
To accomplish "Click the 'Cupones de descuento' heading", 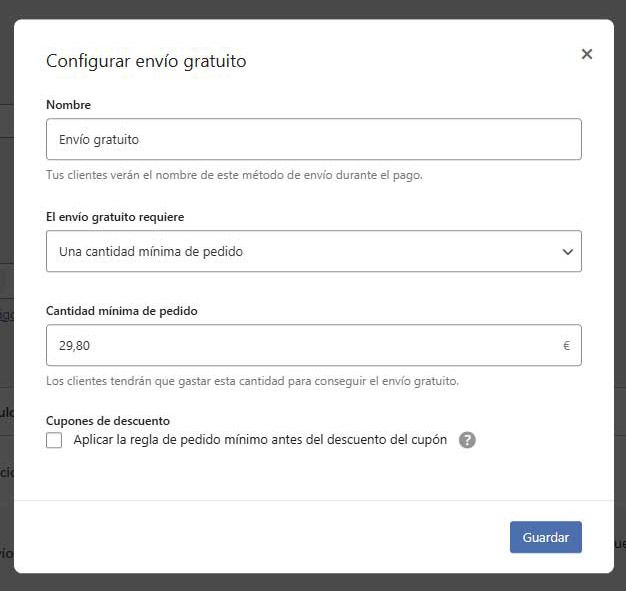I will 108,421.
